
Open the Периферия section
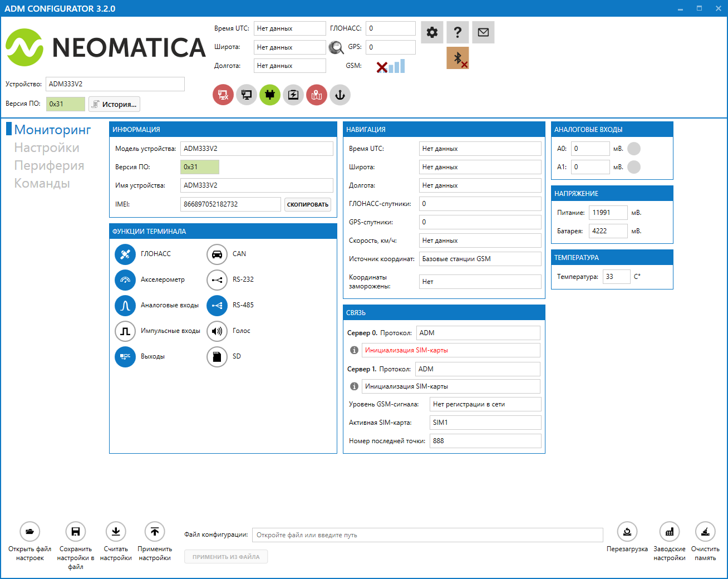tap(49, 165)
